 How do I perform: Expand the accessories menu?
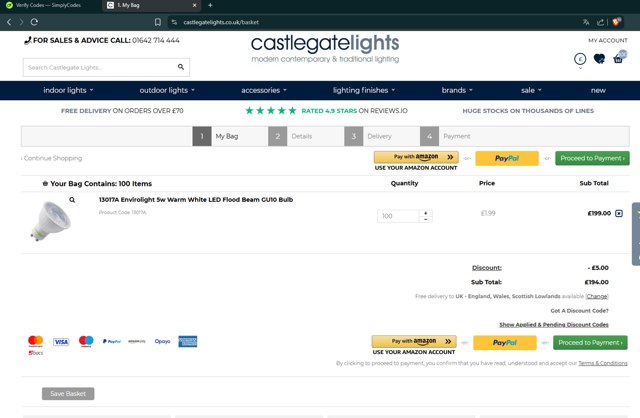(264, 90)
